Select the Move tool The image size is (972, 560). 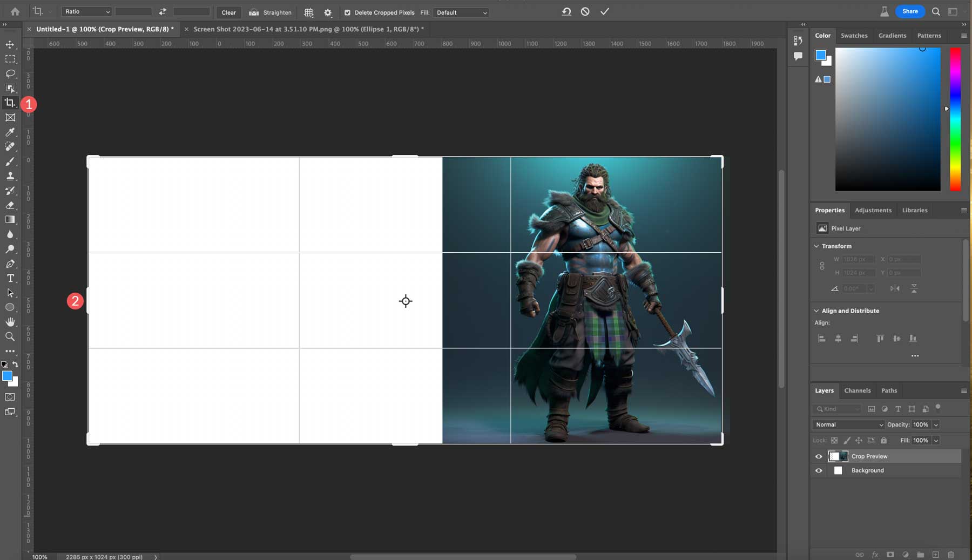(10, 45)
